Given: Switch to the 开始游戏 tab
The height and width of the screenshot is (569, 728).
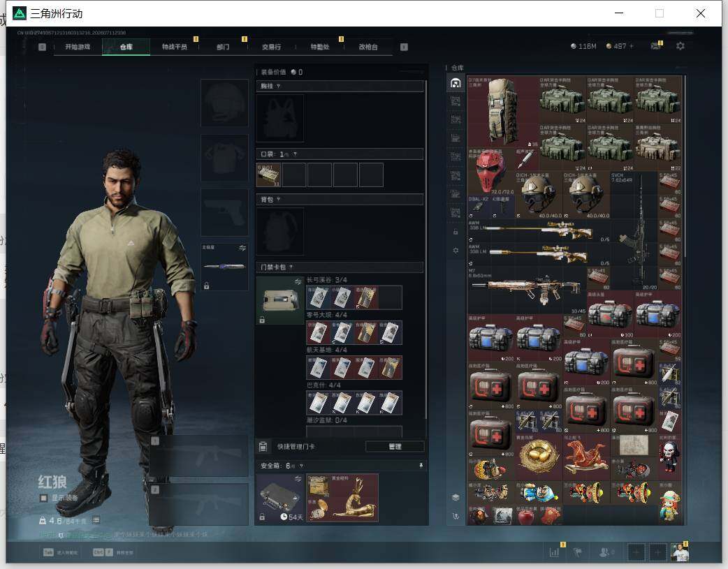Looking at the screenshot, I should (x=78, y=47).
